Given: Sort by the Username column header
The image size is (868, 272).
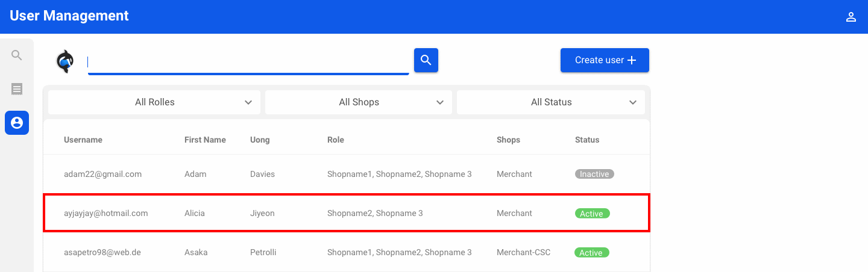Looking at the screenshot, I should pos(83,140).
